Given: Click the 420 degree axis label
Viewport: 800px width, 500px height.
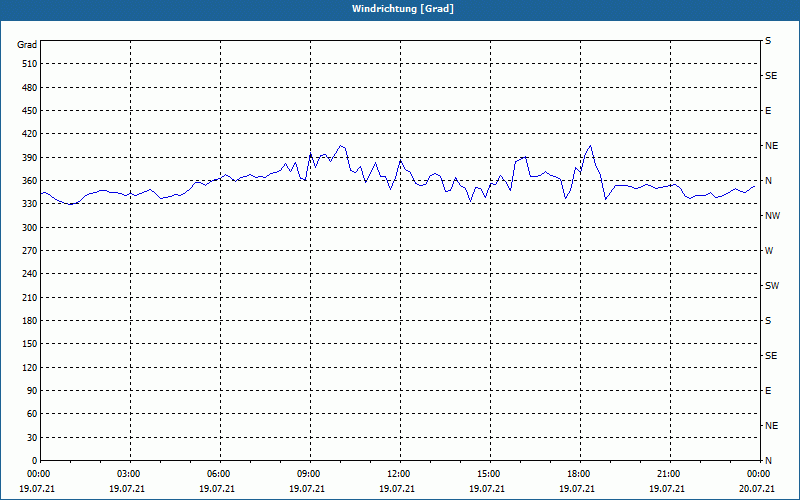Looking at the screenshot, I should [30, 134].
